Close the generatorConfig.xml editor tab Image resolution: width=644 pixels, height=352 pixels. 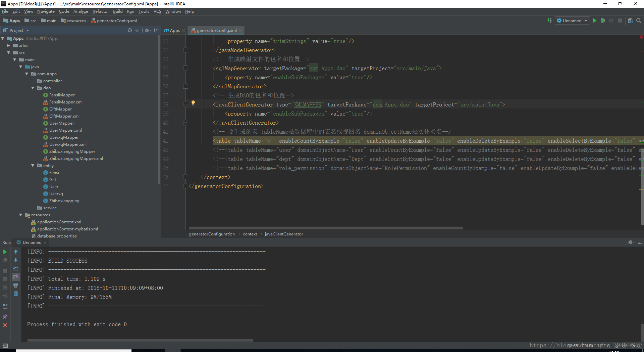pos(240,31)
